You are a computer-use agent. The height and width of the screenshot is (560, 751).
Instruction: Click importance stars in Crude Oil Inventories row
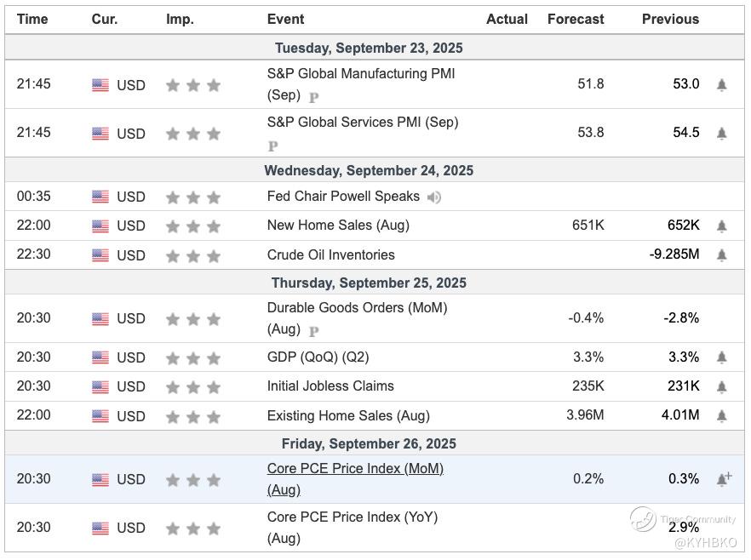coord(193,254)
